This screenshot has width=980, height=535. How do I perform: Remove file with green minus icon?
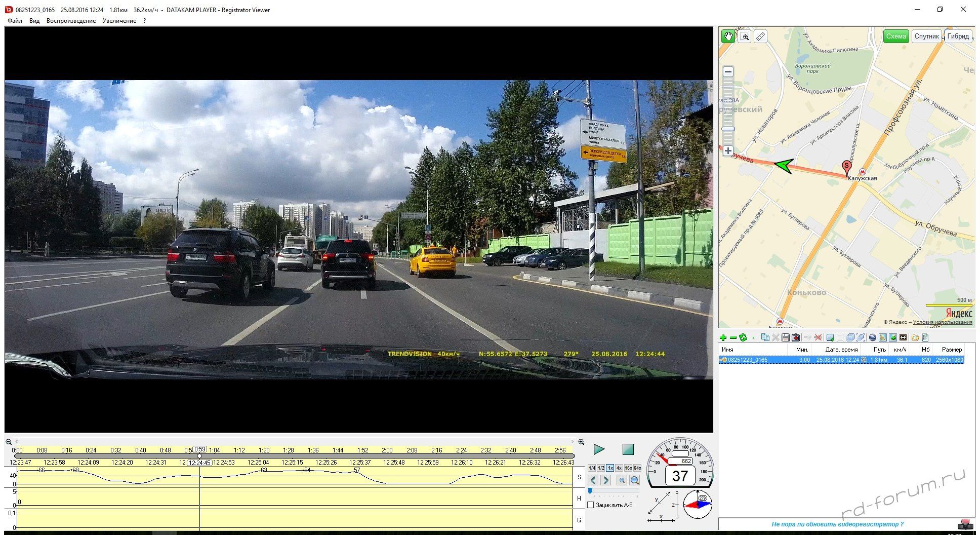733,337
